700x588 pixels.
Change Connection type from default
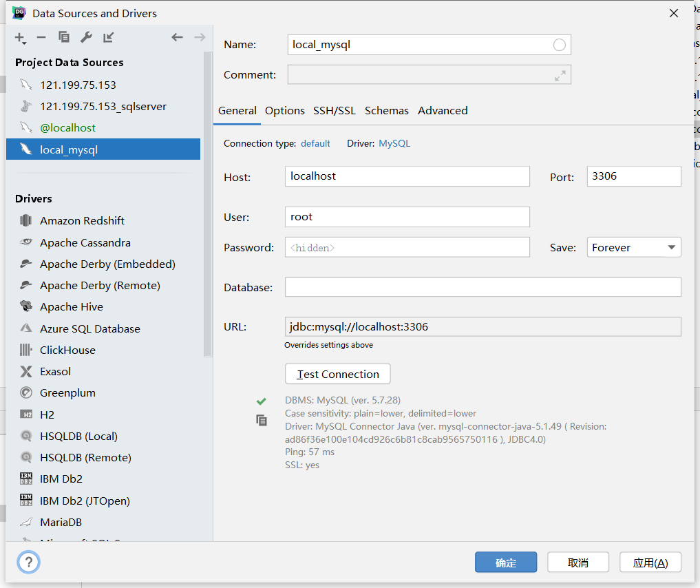[315, 143]
